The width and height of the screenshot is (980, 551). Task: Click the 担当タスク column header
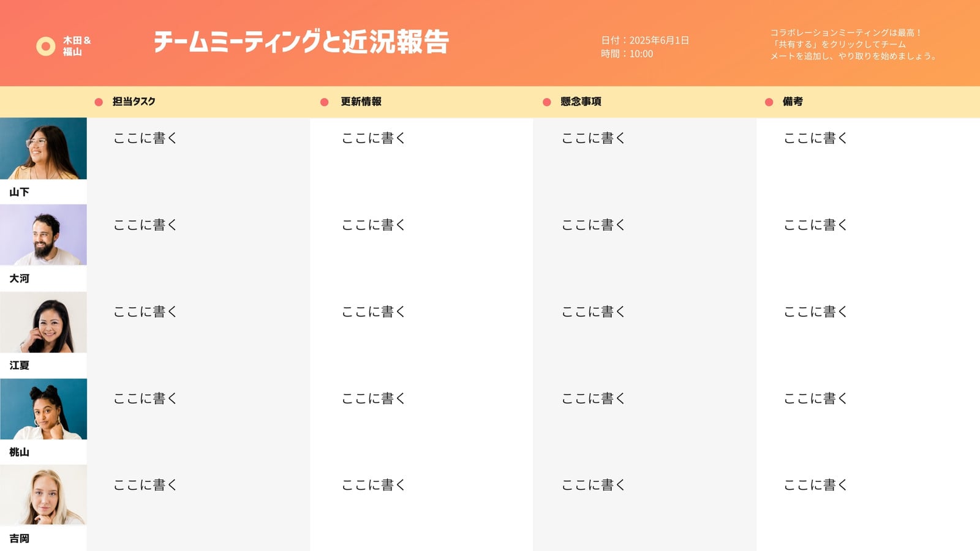[x=134, y=102]
